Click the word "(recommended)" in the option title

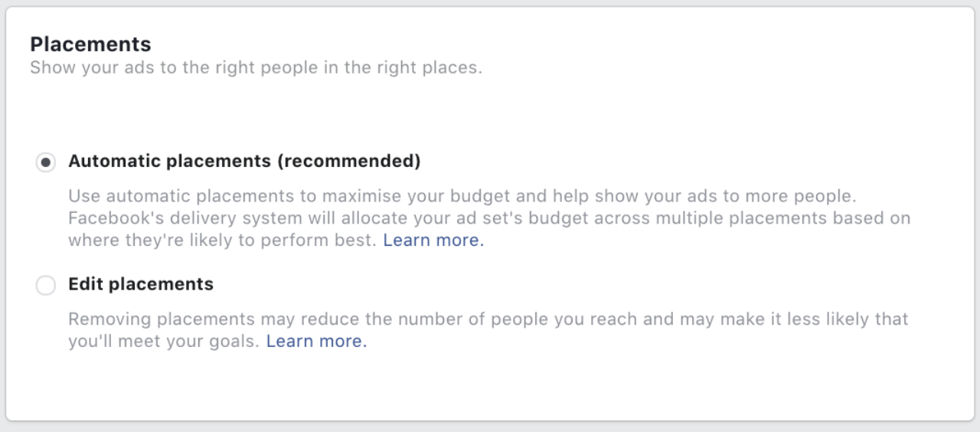click(348, 162)
